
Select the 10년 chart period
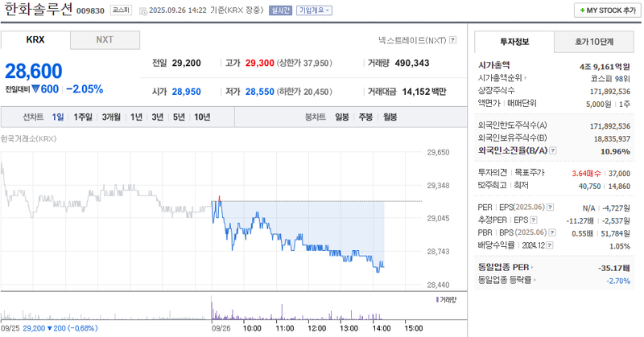point(202,117)
